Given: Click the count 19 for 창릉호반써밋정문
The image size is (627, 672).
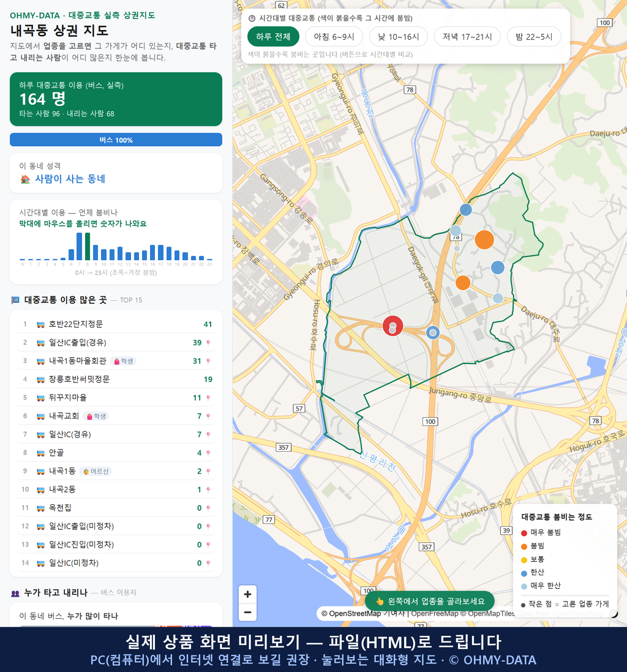Looking at the screenshot, I should [x=208, y=379].
